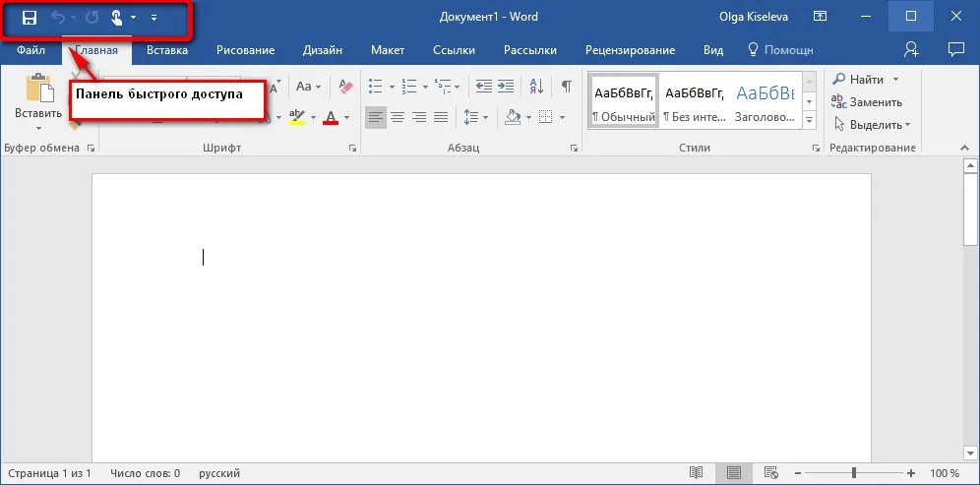980x485 pixels.
Task: Click the bulleted list icon
Action: tap(375, 87)
